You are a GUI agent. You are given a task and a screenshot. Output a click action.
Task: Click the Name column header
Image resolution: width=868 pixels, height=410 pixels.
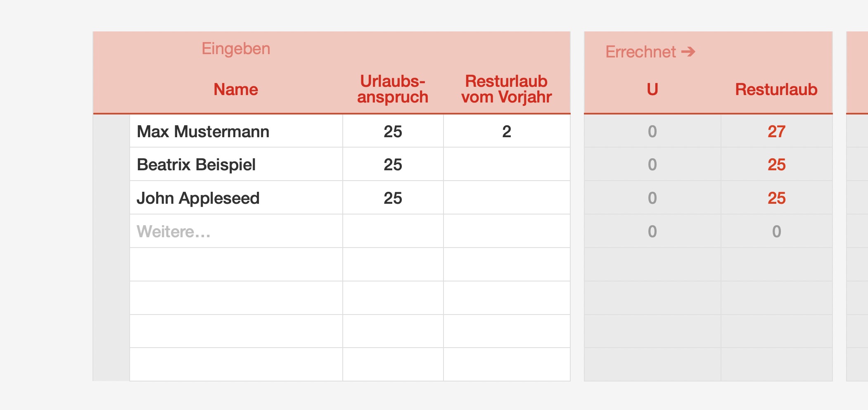point(236,89)
